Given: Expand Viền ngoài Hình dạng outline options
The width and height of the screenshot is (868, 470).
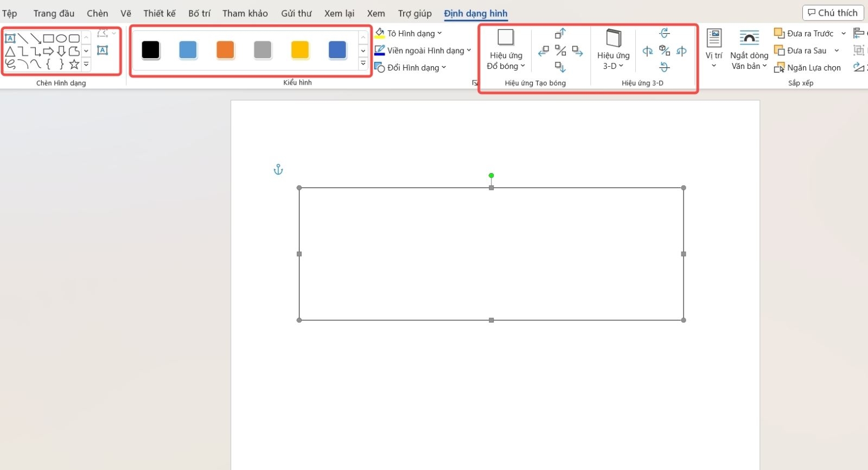Looking at the screenshot, I should (469, 50).
